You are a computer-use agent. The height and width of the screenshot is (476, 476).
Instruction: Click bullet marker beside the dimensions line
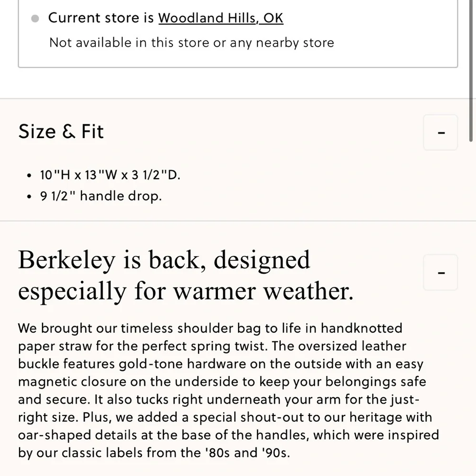[30, 175]
